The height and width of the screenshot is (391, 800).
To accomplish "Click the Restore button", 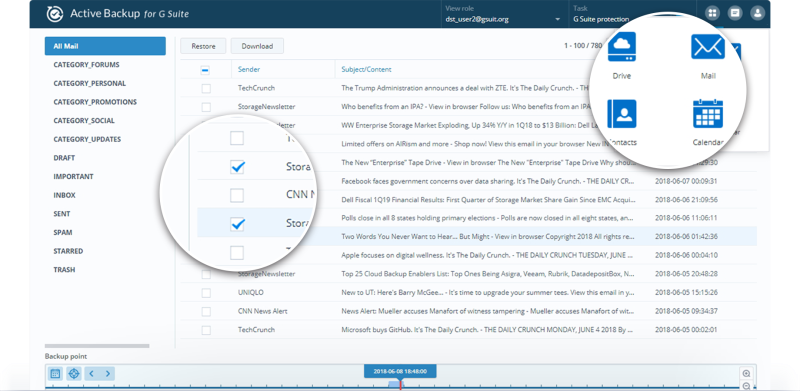I will click(203, 46).
